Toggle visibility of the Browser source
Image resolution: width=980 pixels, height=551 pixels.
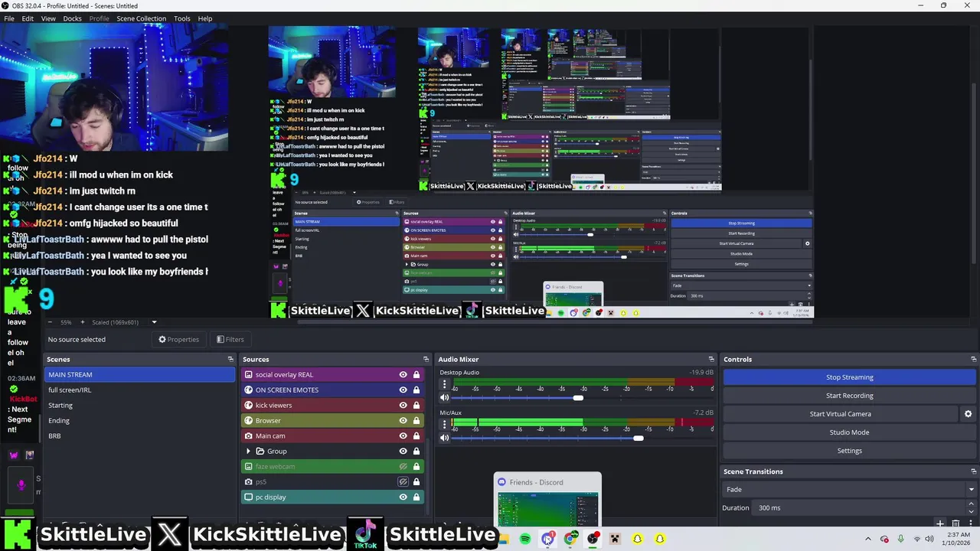click(403, 421)
